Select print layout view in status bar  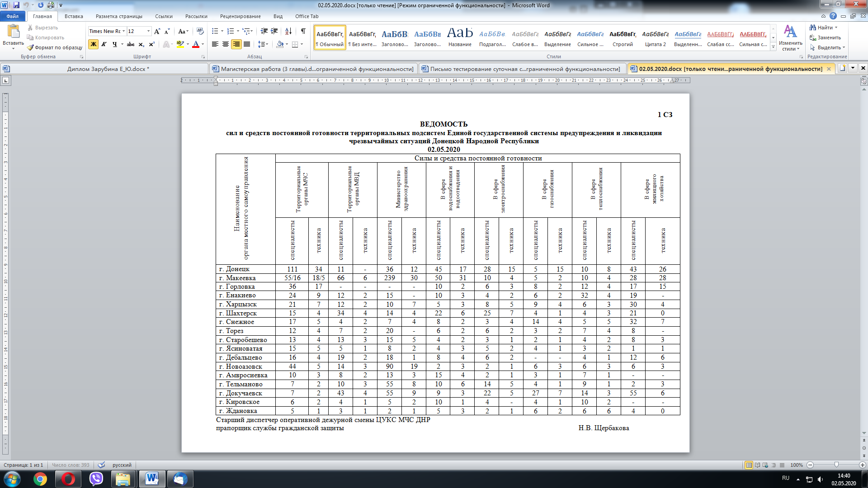(x=749, y=465)
